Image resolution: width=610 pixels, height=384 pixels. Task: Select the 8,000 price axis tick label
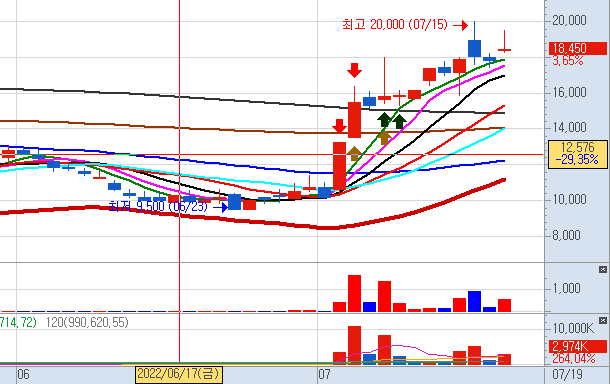pos(566,235)
